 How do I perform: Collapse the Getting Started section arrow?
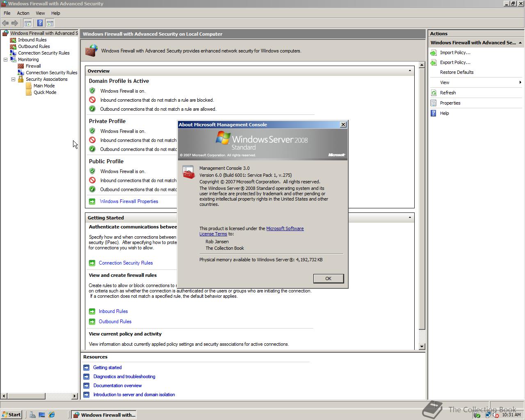click(410, 217)
